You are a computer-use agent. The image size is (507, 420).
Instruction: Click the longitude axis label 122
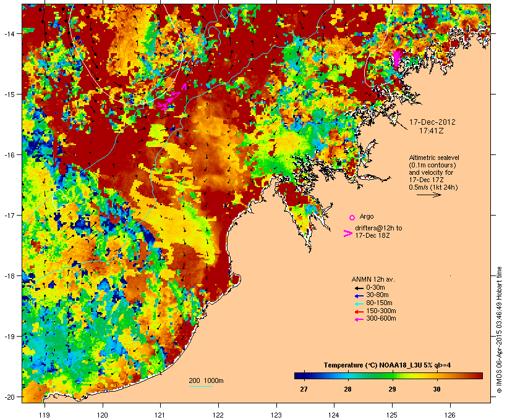218,415
